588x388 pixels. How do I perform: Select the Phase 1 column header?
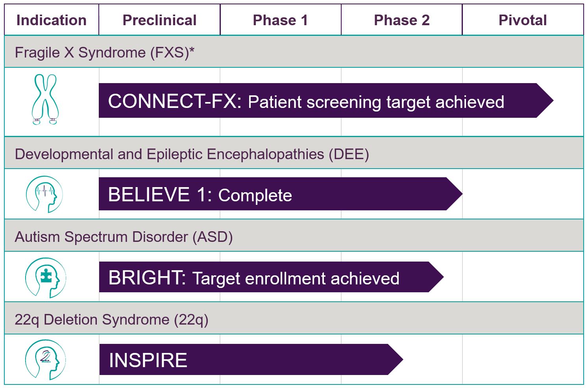coord(281,20)
